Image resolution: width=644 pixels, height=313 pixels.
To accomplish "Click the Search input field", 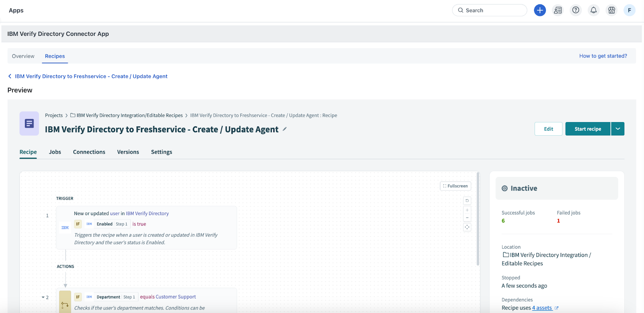I will 489,10.
